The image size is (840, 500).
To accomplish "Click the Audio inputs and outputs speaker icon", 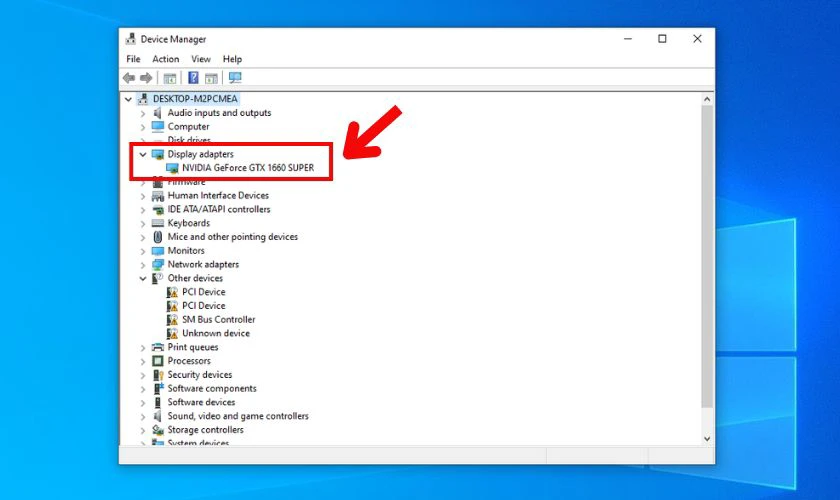I will click(x=158, y=113).
